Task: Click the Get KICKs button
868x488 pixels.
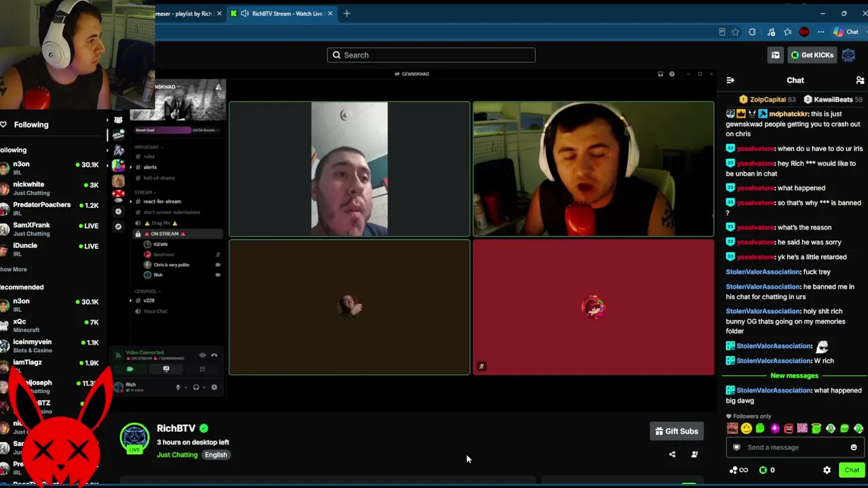Action: point(812,56)
